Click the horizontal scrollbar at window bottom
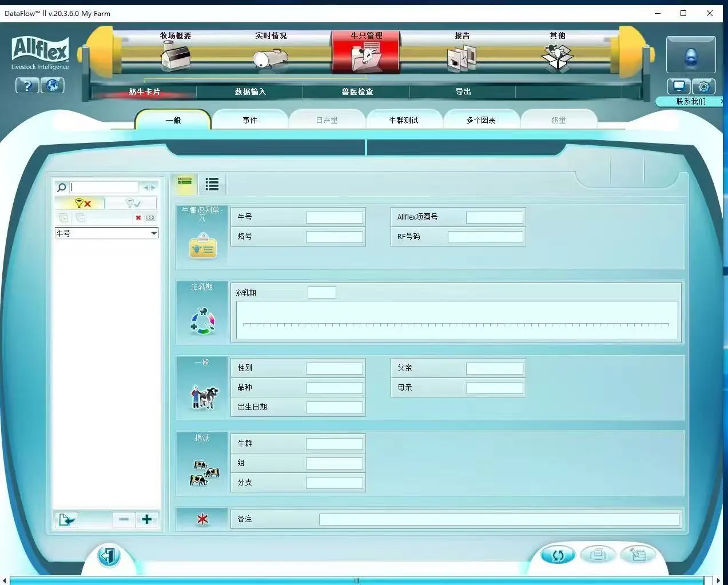This screenshot has width=728, height=585. pyautogui.click(x=357, y=580)
